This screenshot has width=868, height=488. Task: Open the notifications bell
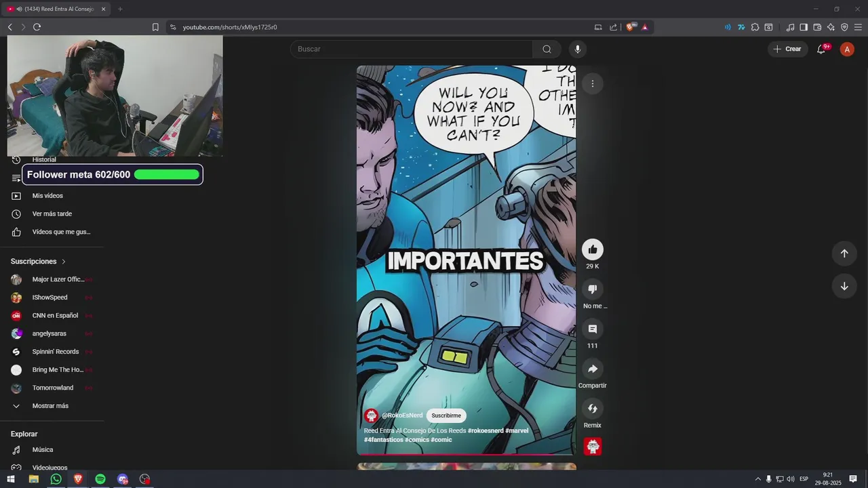click(821, 49)
